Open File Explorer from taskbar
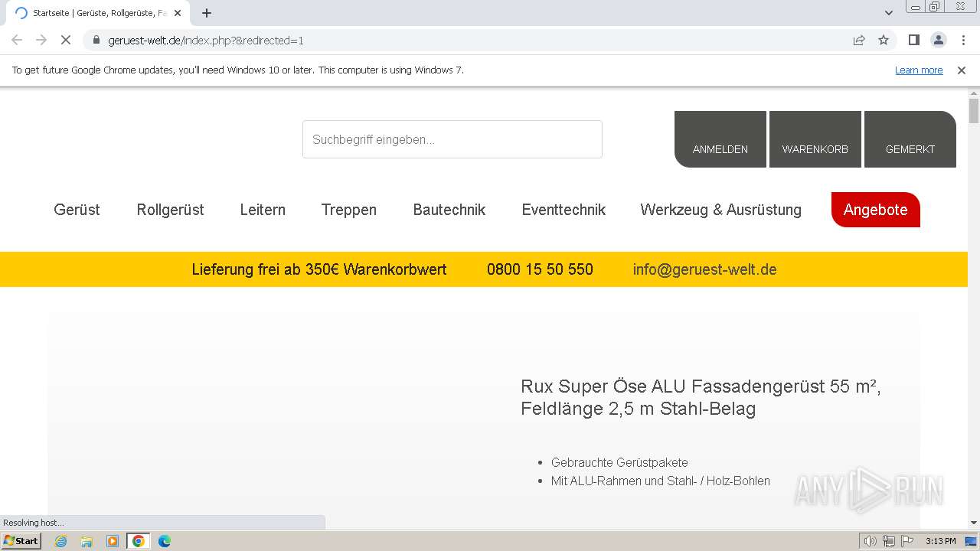 (x=87, y=541)
